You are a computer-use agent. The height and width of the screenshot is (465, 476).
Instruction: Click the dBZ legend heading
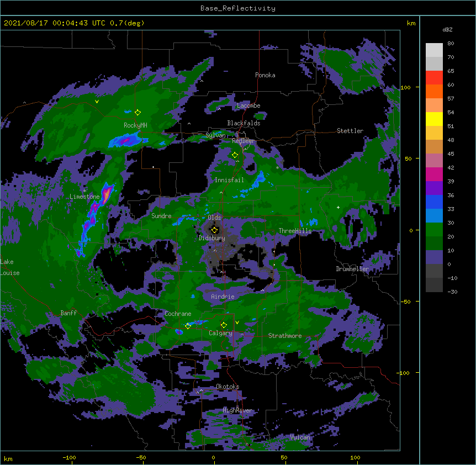tap(447, 29)
